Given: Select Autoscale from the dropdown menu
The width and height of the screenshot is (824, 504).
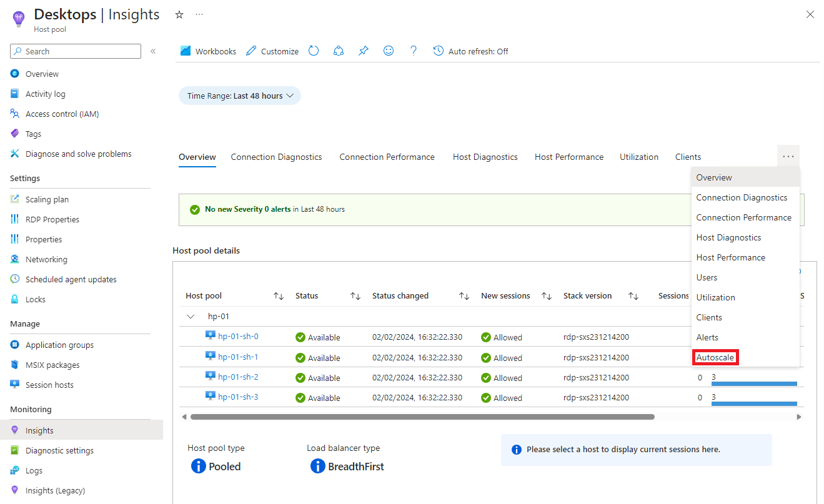Looking at the screenshot, I should (715, 357).
